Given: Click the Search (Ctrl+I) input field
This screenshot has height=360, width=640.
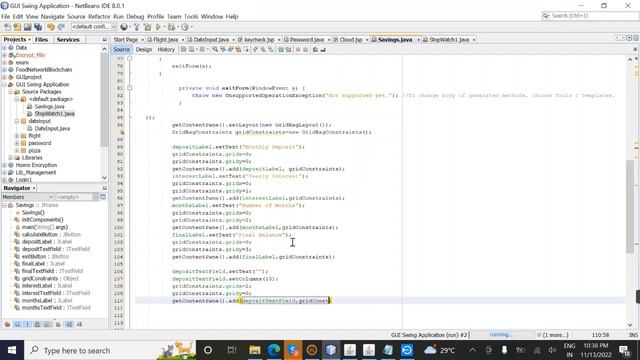Looking at the screenshot, I should [590, 16].
